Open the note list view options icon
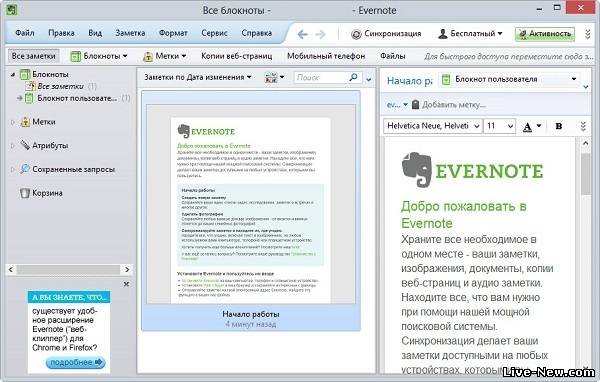Screen dimensions: 600x382 (274, 78)
